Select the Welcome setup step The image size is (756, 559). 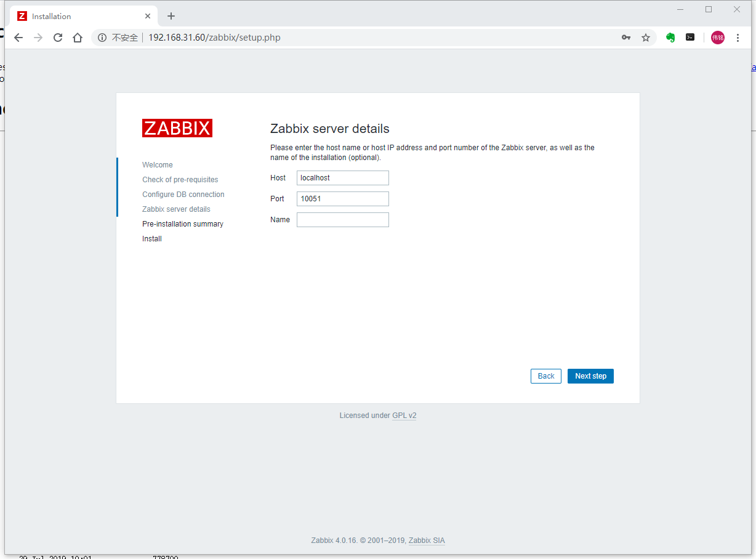(x=158, y=165)
